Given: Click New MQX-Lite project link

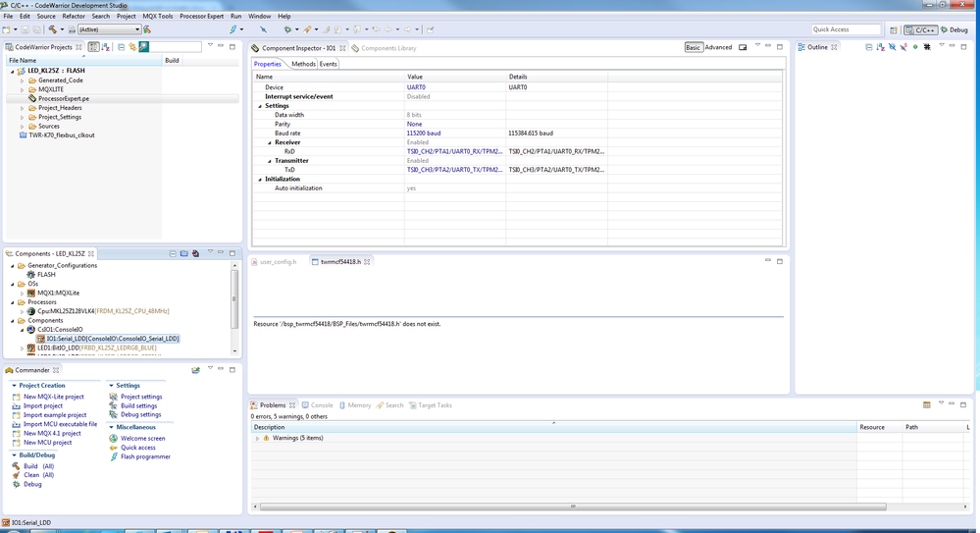Looking at the screenshot, I should (54, 397).
